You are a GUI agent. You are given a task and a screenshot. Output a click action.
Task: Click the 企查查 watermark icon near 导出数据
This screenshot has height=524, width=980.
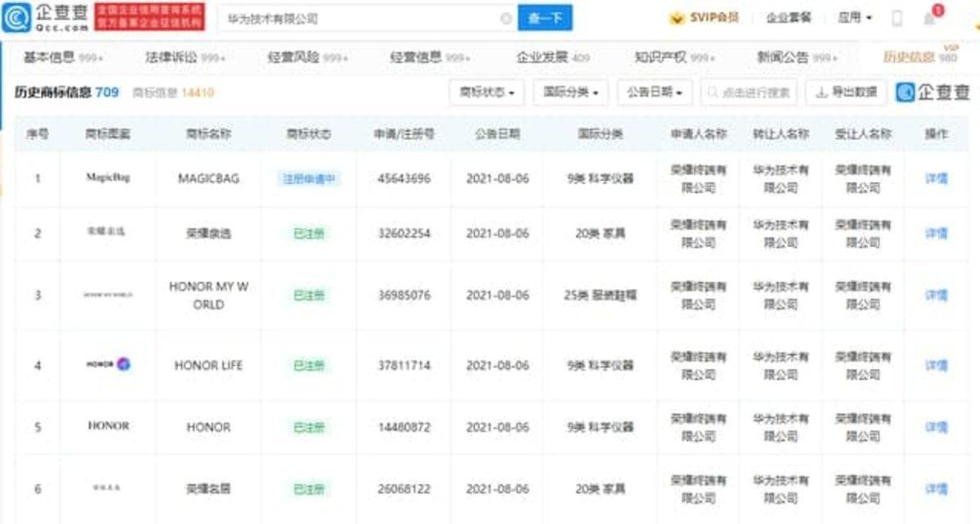tap(907, 93)
